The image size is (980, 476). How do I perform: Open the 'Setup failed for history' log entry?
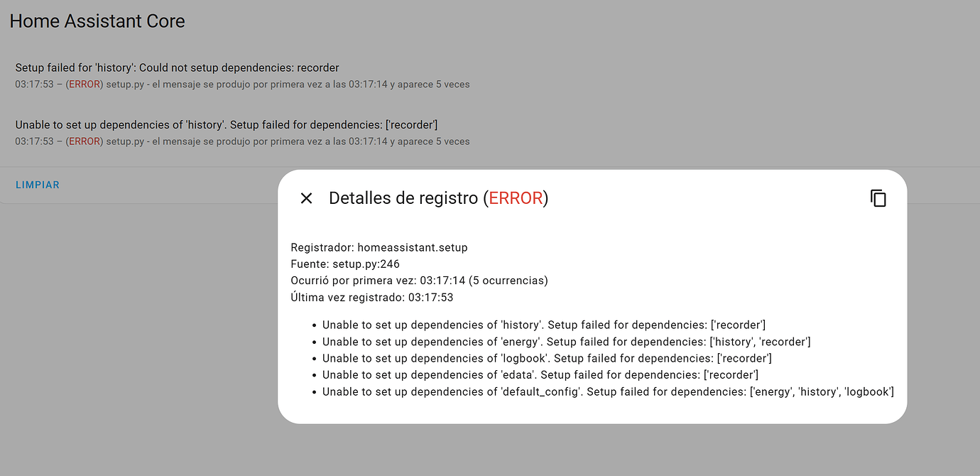177,68
